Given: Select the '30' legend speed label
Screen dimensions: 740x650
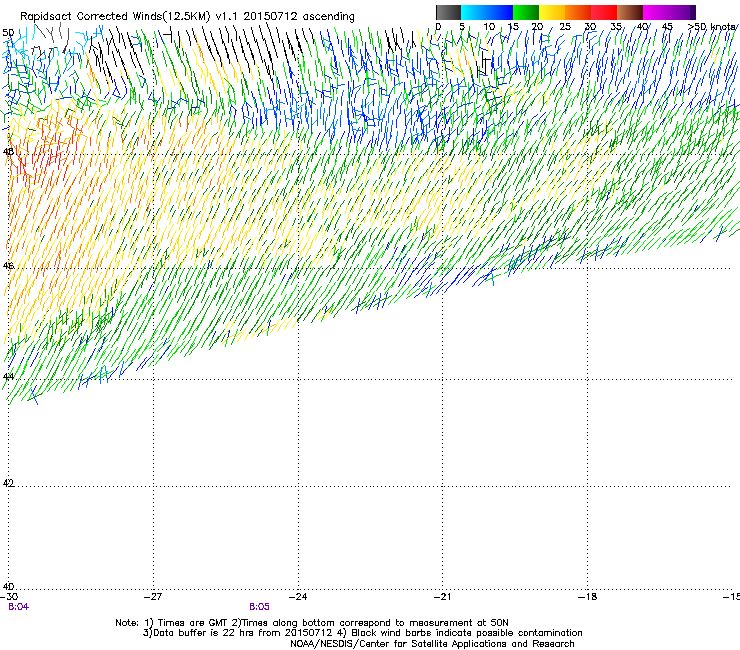Looking at the screenshot, I should (590, 26).
